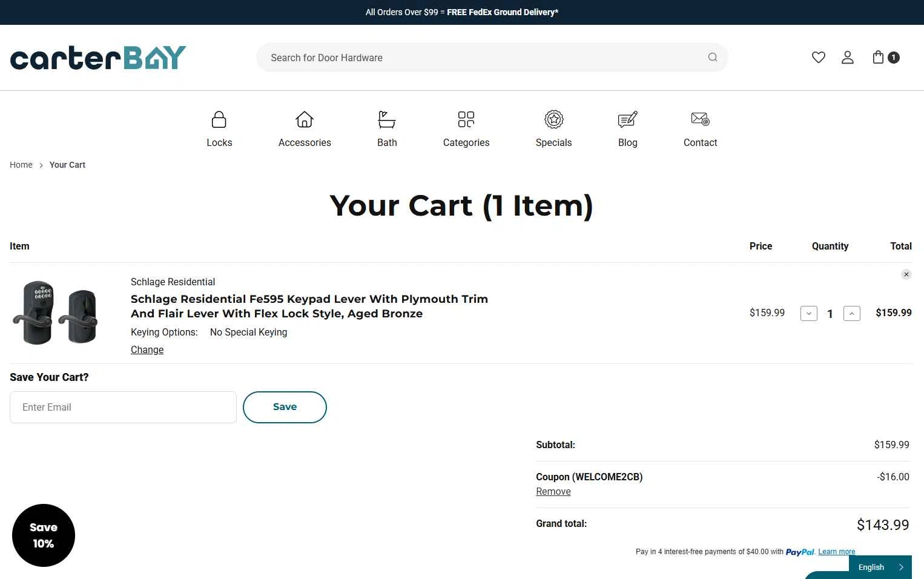Open the Blog menu item
The image size is (924, 579).
(628, 142)
